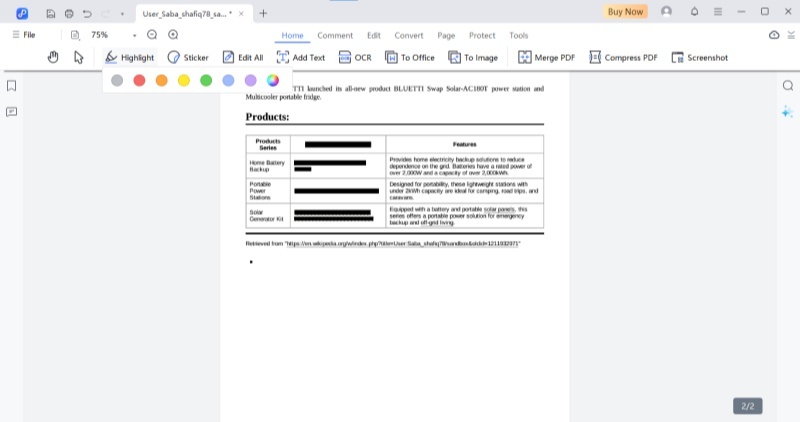This screenshot has height=422, width=800.
Task: Click the Features table header cell
Action: pos(464,144)
